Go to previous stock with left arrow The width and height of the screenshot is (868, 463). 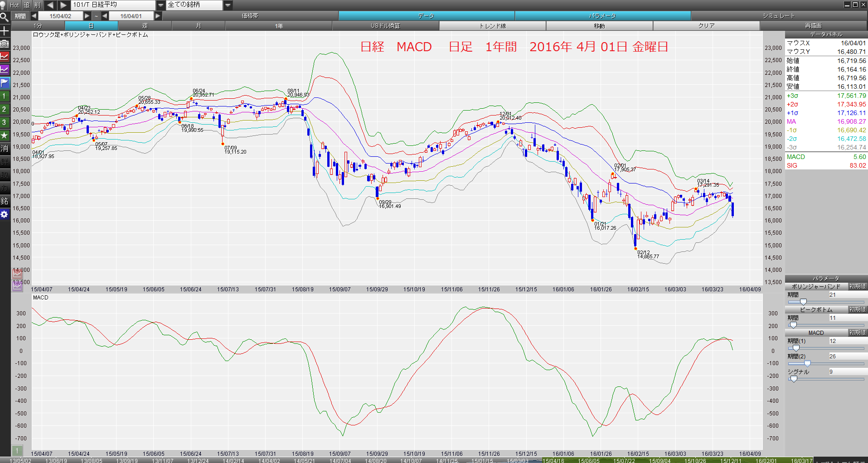click(x=50, y=5)
